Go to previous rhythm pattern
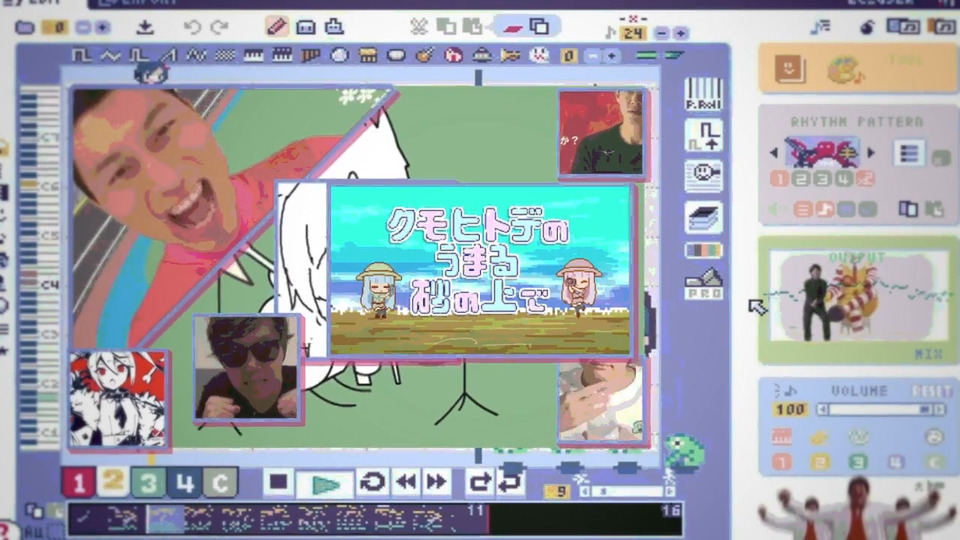 pos(773,152)
